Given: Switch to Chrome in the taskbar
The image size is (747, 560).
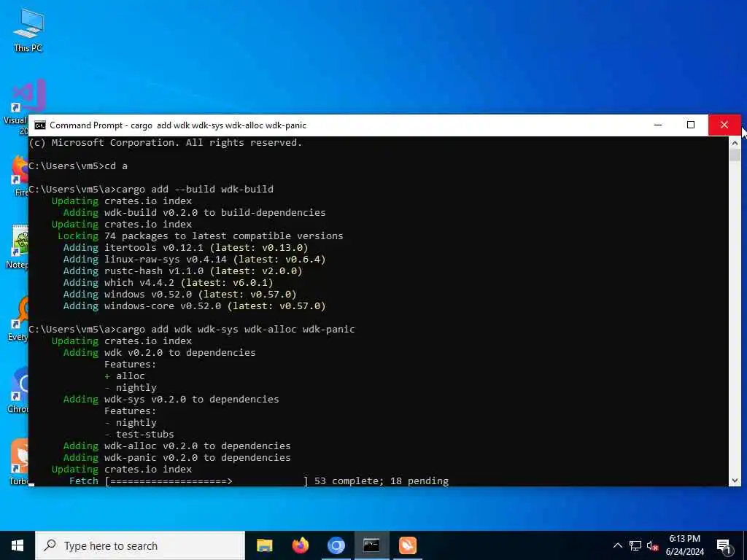Looking at the screenshot, I should click(336, 545).
